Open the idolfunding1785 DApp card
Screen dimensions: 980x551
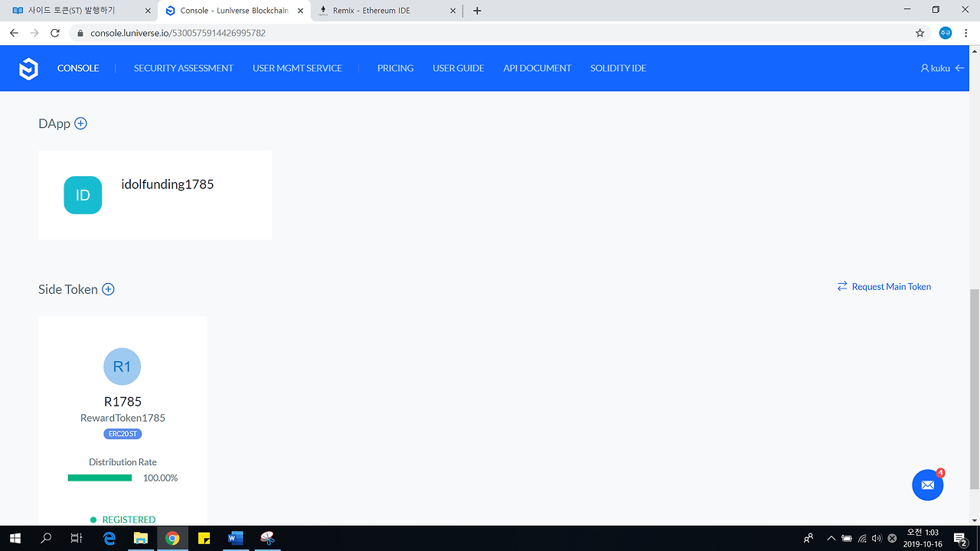tap(155, 195)
